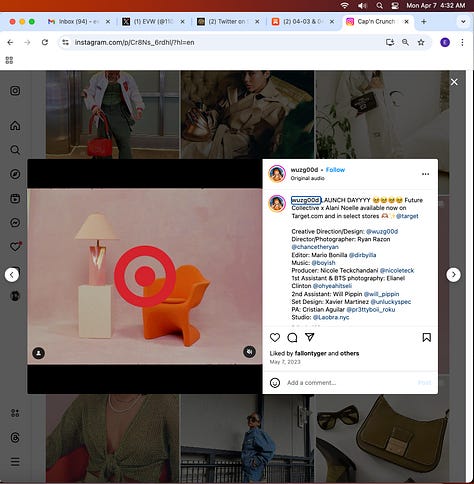Switch to Twitter on tab
The height and width of the screenshot is (484, 474).
[228, 21]
